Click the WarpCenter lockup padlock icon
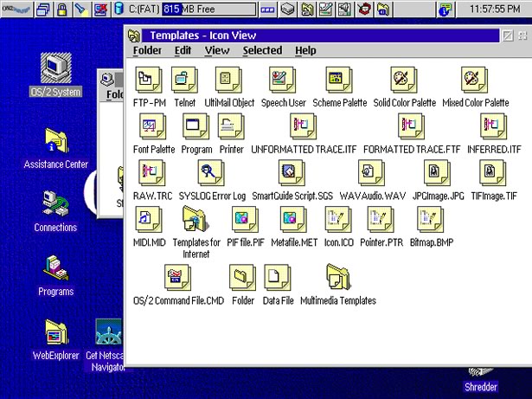The width and height of the screenshot is (532, 399). tap(62, 10)
